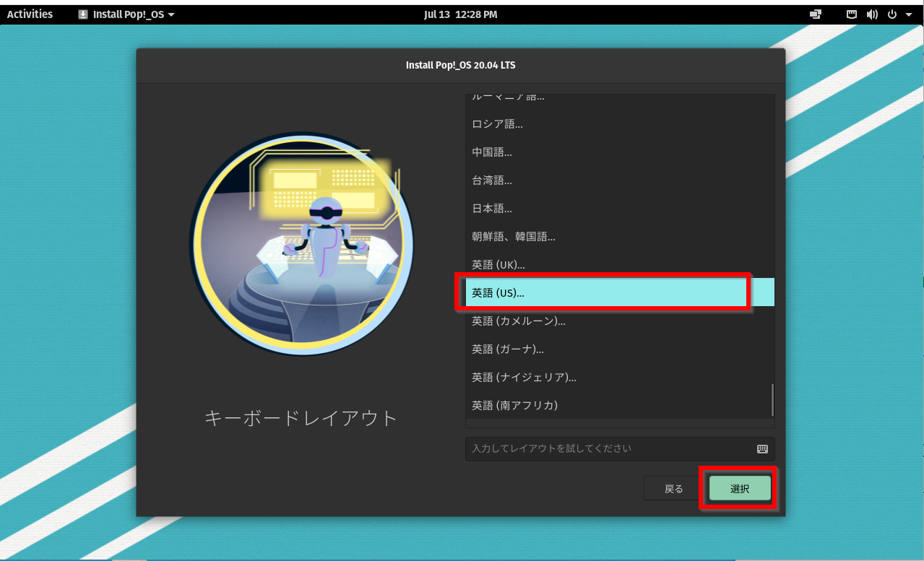This screenshot has width=924, height=561.
Task: Select the highlighted 英語 (US)... row
Action: point(620,292)
